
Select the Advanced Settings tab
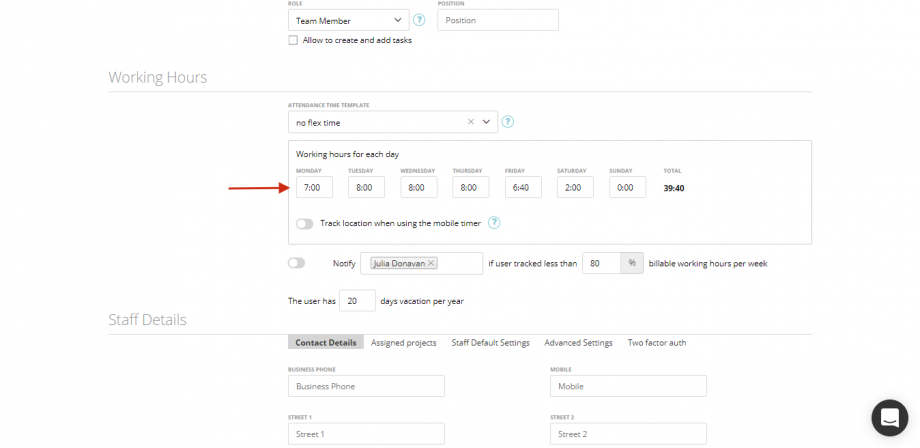click(x=579, y=342)
